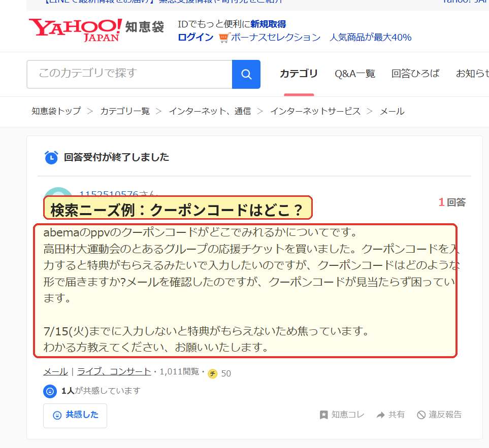Click the blue magnifier search button
Viewport: 489px width, 448px height.
coord(246,74)
